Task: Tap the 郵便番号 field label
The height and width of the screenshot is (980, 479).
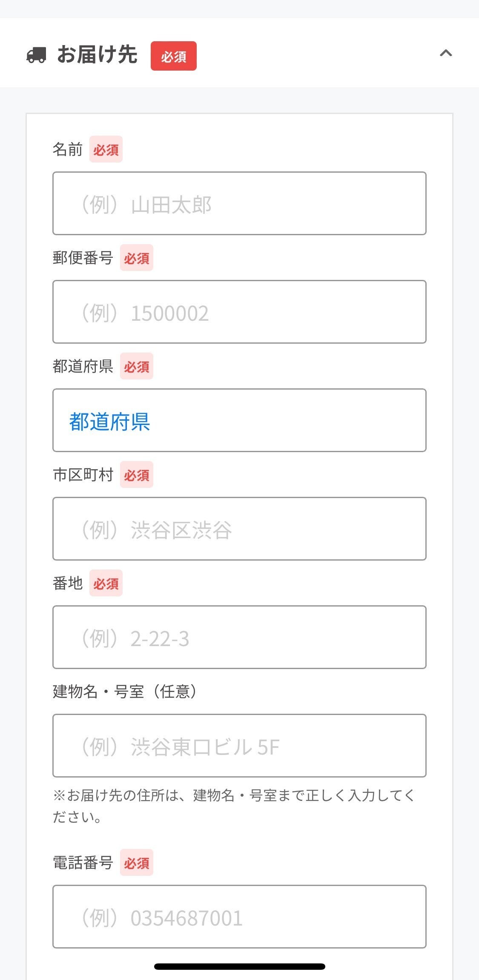Action: pos(83,258)
